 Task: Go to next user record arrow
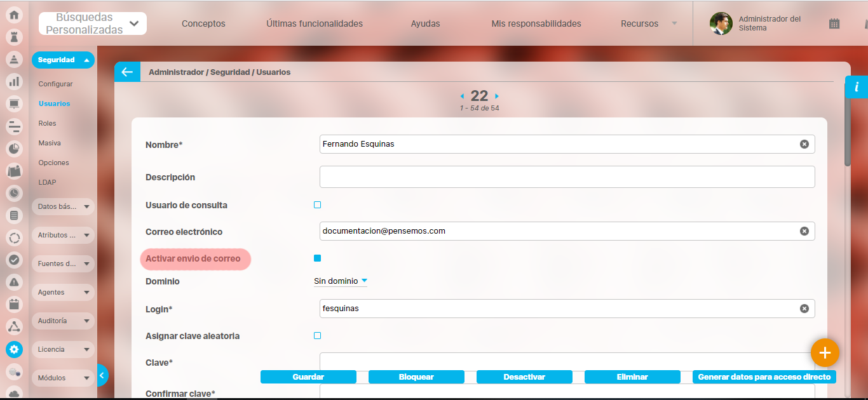click(497, 96)
